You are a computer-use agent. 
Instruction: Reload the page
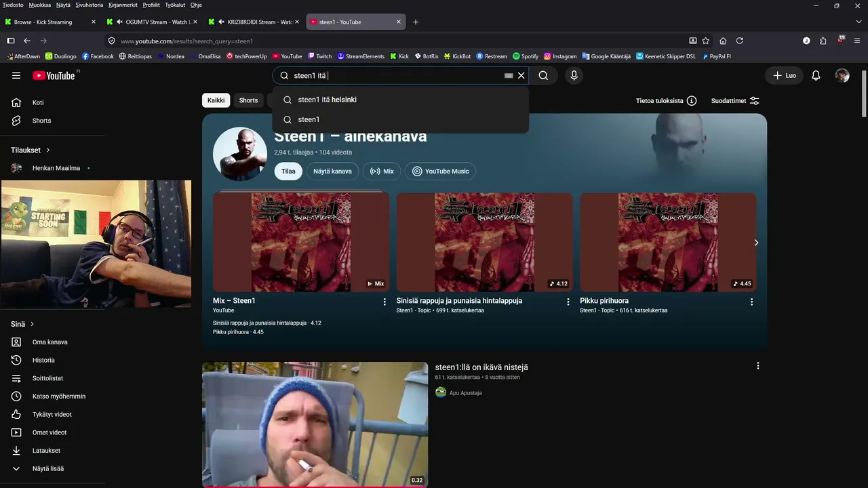740,41
